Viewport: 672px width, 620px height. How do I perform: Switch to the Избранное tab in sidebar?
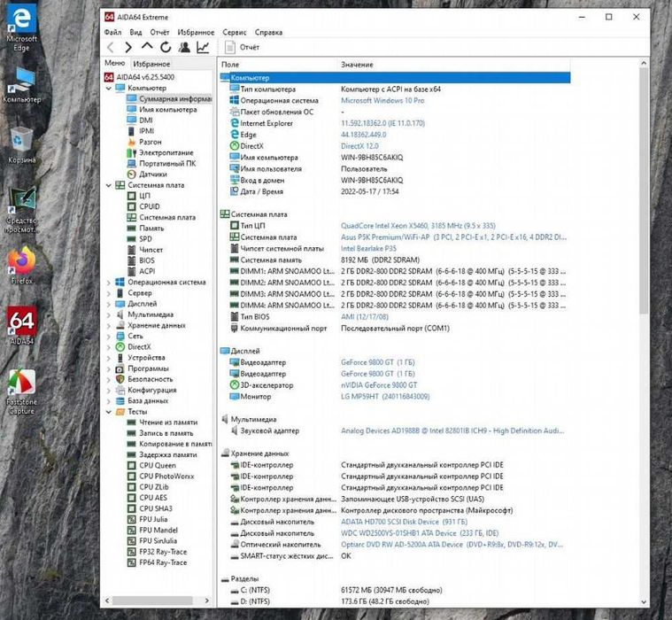pyautogui.click(x=151, y=64)
